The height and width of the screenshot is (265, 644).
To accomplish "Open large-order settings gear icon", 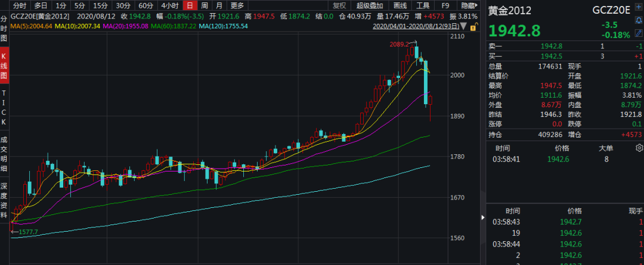I will point(639,147).
